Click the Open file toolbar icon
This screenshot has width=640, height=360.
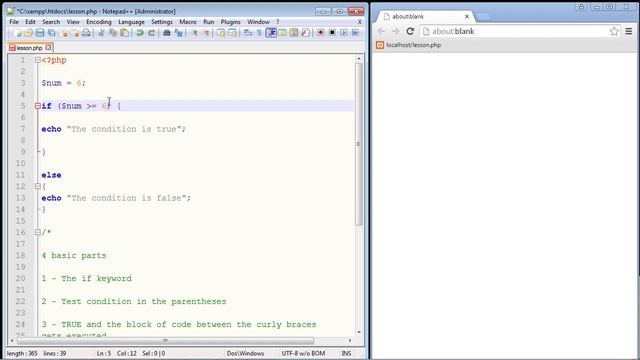tap(28, 33)
